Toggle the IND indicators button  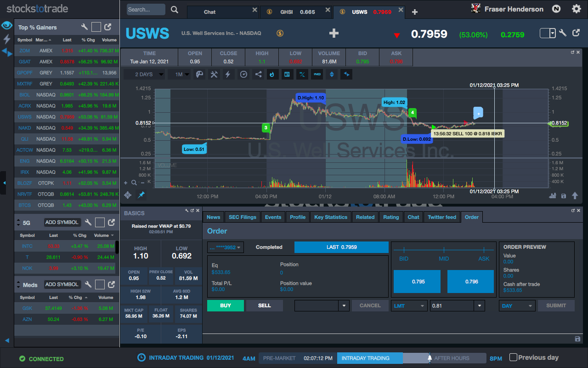pyautogui.click(x=317, y=74)
